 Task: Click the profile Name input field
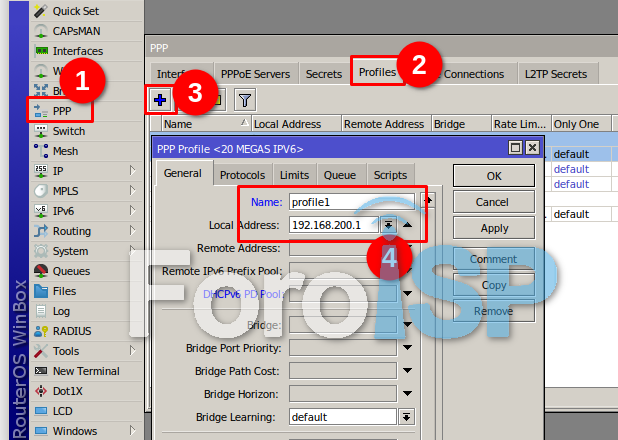(x=350, y=202)
